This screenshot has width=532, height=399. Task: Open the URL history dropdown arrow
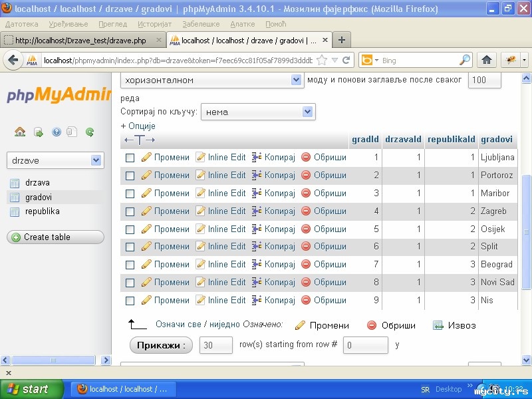(x=334, y=61)
